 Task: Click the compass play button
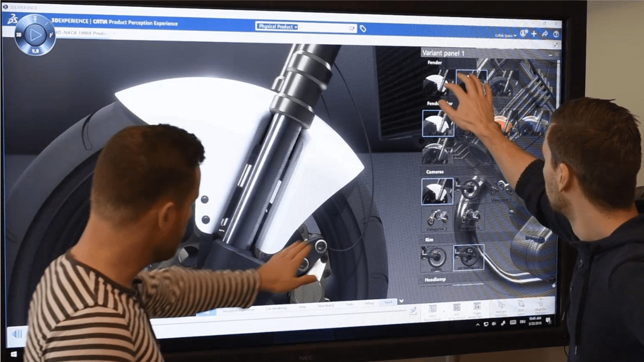[x=36, y=35]
